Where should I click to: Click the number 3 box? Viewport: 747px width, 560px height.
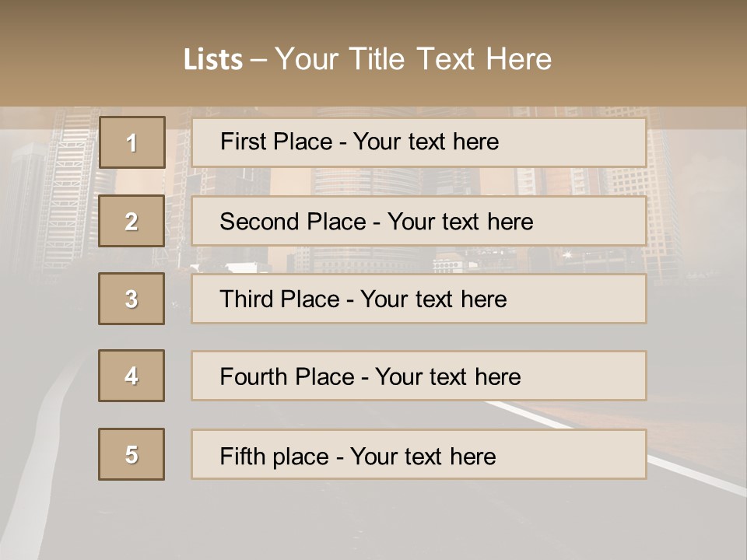132,299
